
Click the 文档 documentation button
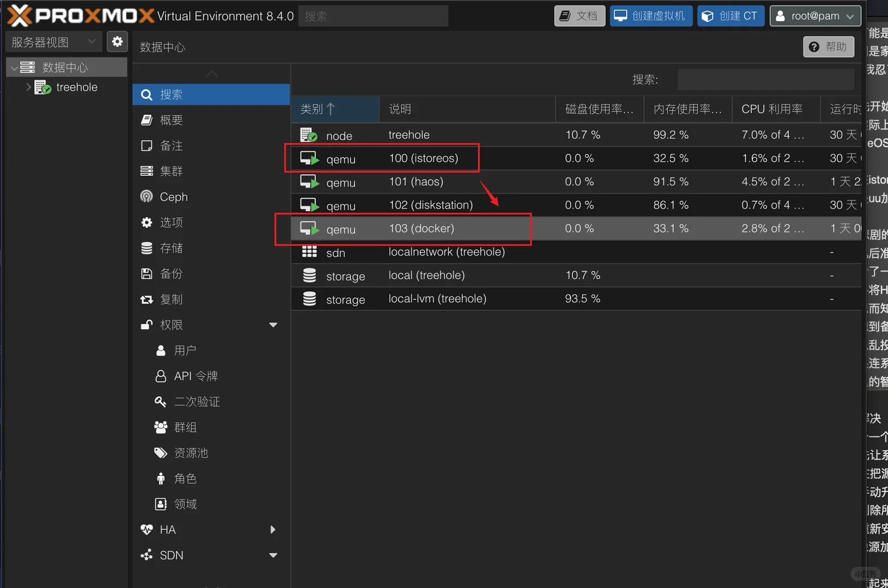579,16
